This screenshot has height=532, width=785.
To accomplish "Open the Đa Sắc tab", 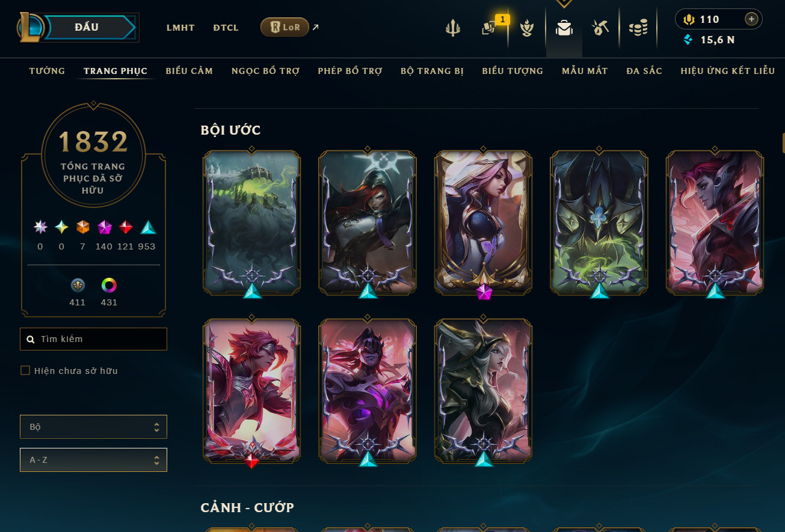I will [644, 71].
